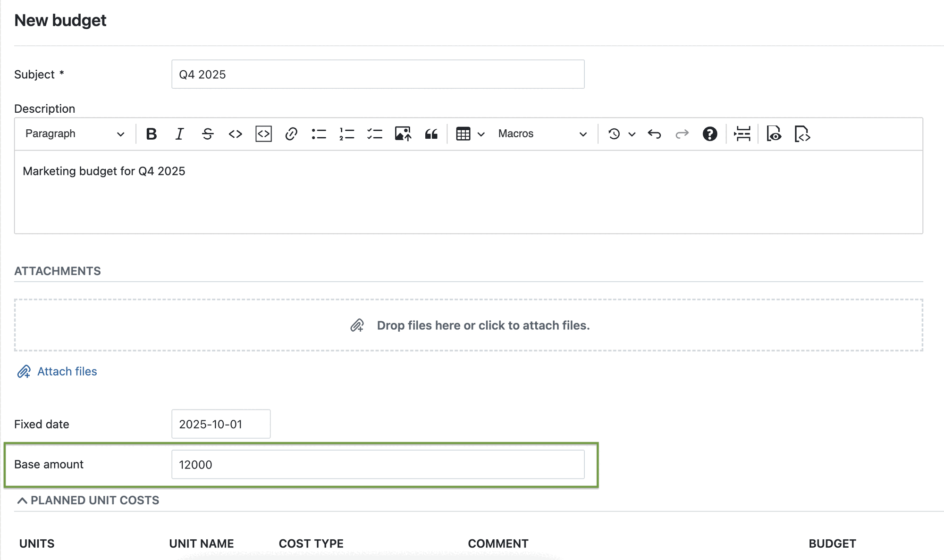The width and height of the screenshot is (944, 560).
Task: Toggle the preview of the description
Action: click(774, 134)
